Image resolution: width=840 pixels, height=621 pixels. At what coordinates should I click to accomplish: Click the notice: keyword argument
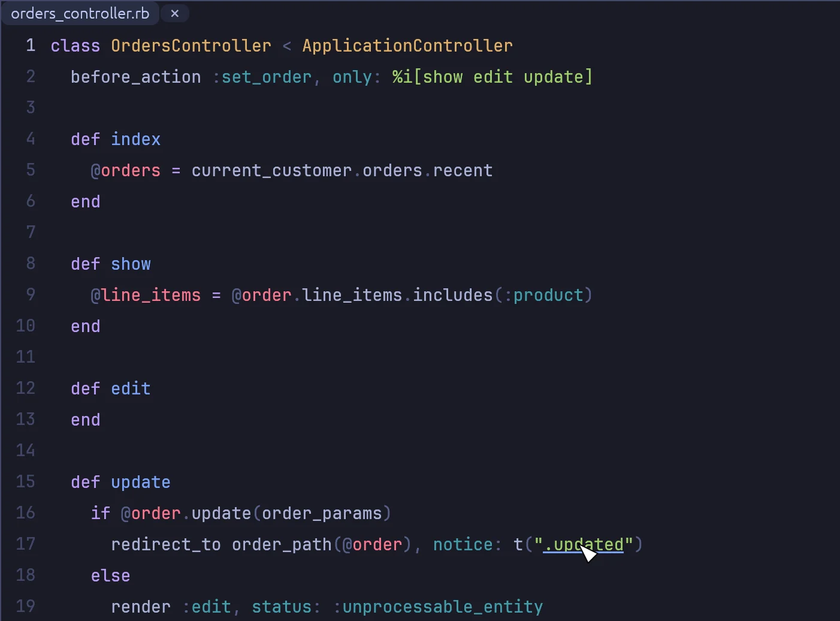pyautogui.click(x=467, y=544)
